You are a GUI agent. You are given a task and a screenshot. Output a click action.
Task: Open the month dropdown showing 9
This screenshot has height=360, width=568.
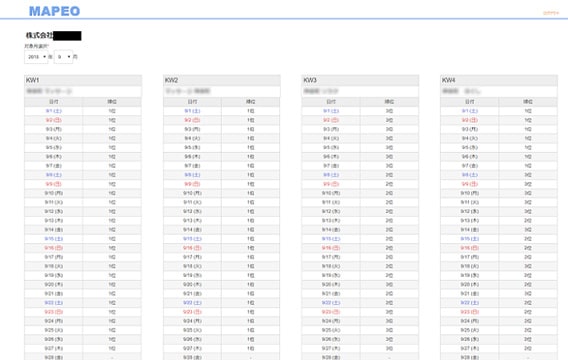pyautogui.click(x=63, y=57)
